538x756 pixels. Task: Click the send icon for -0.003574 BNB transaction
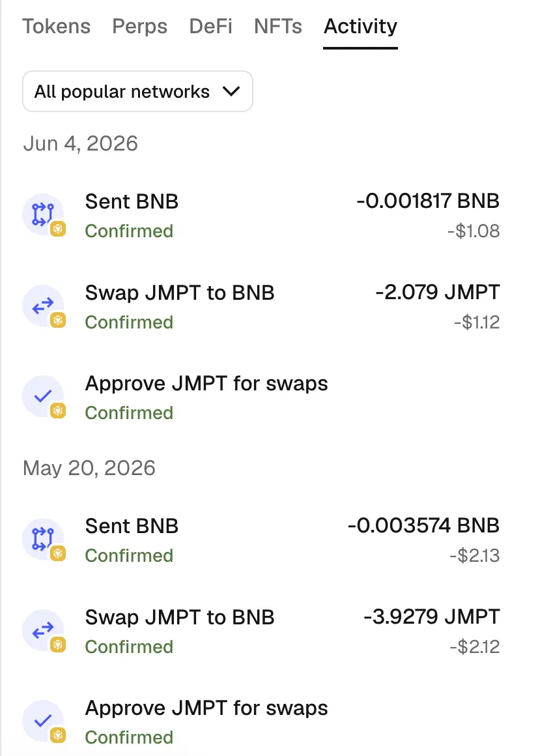(42, 539)
